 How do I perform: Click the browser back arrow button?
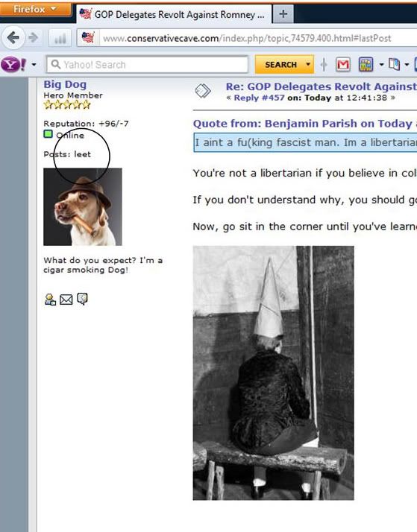[x=13, y=38]
